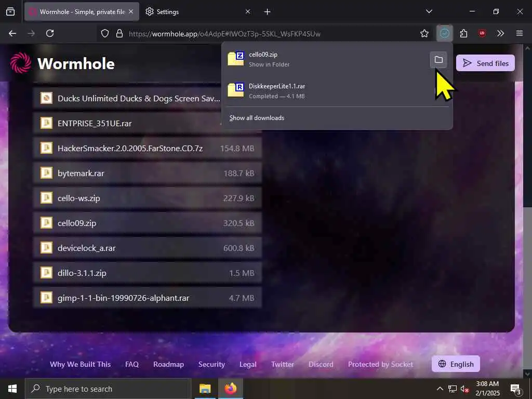Click file icon next to devicelock_a.rar
This screenshot has width=532, height=399.
[x=46, y=248]
